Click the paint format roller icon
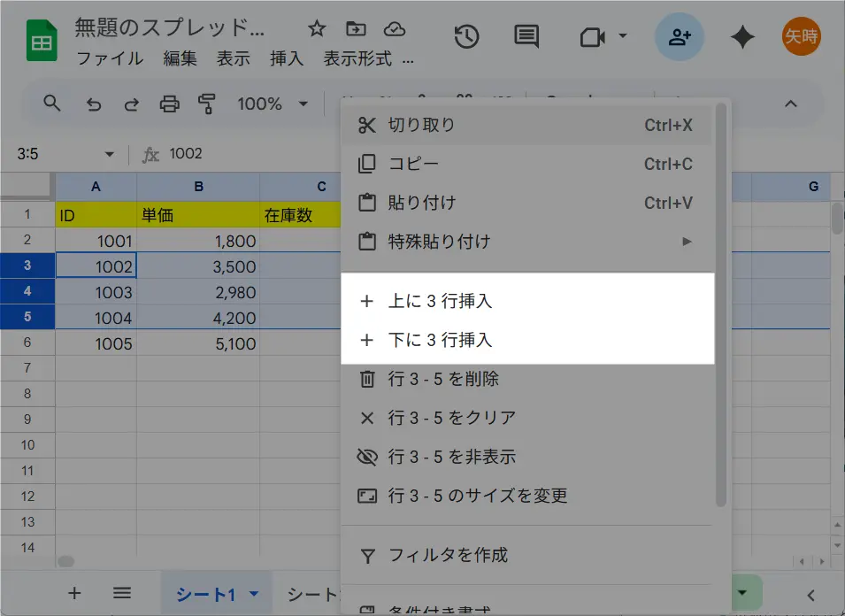The height and width of the screenshot is (616, 845). pos(208,104)
